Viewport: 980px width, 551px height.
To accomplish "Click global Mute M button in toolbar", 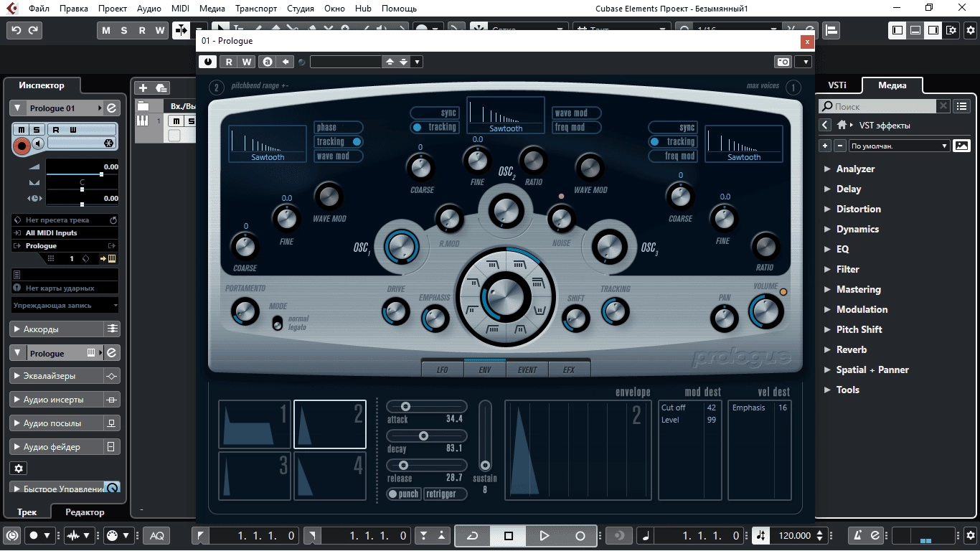I will coord(106,30).
